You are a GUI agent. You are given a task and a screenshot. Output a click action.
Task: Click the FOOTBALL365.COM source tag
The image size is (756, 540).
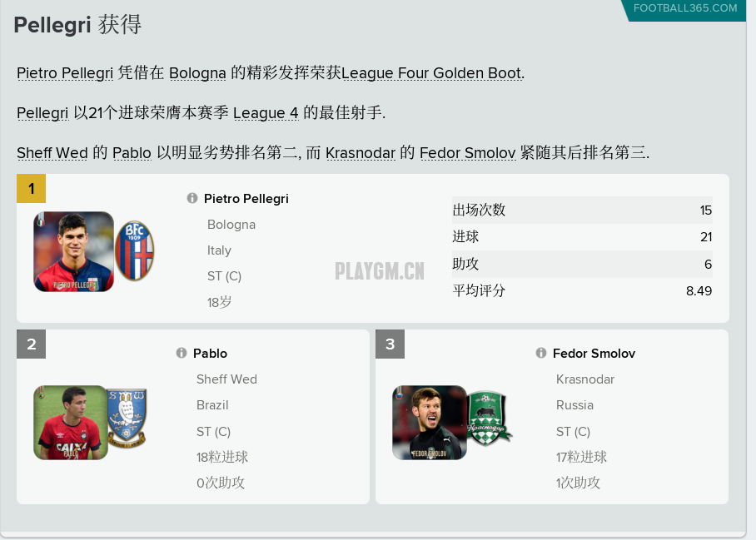[x=684, y=8]
